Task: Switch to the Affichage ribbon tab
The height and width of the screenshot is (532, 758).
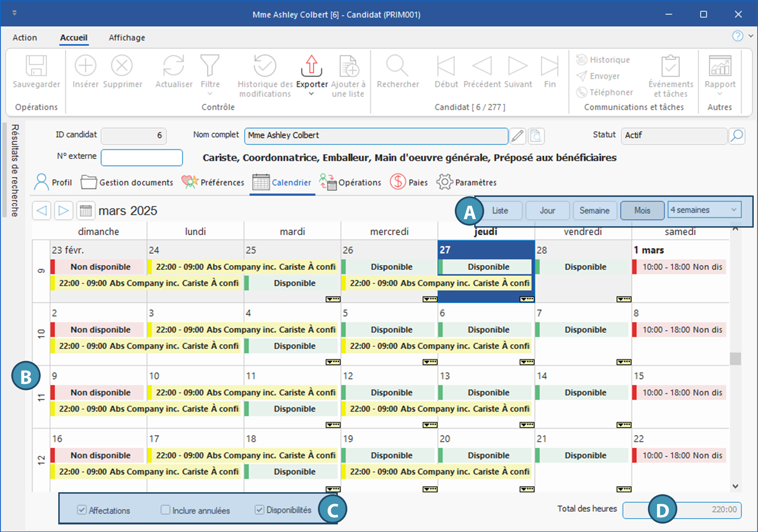Action: point(126,38)
